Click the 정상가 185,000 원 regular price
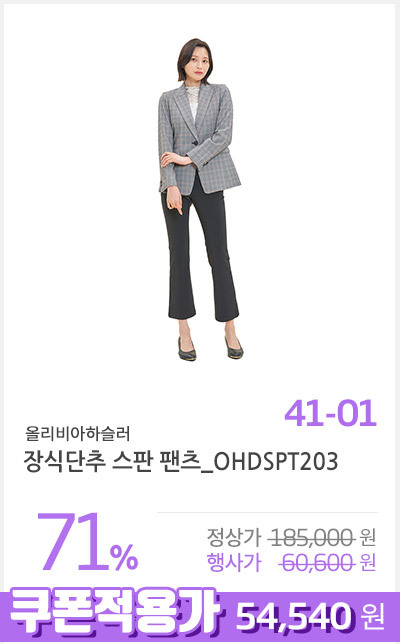The image size is (400, 644). point(291,537)
